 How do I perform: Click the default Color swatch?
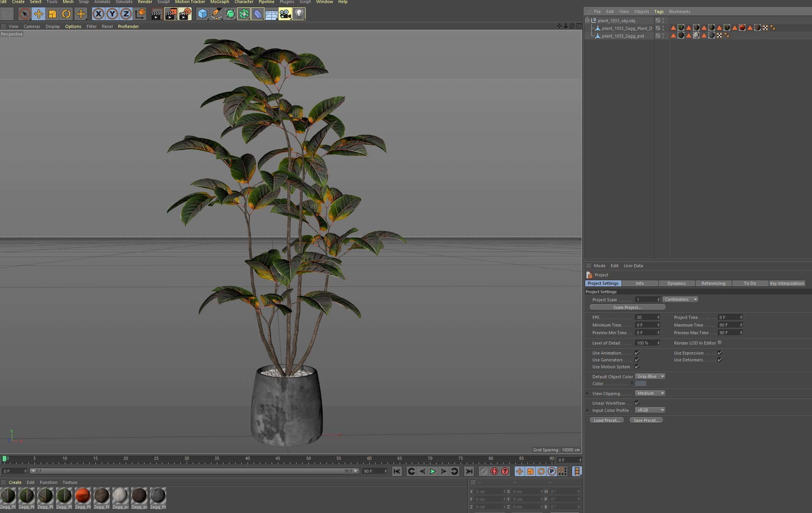tap(640, 383)
